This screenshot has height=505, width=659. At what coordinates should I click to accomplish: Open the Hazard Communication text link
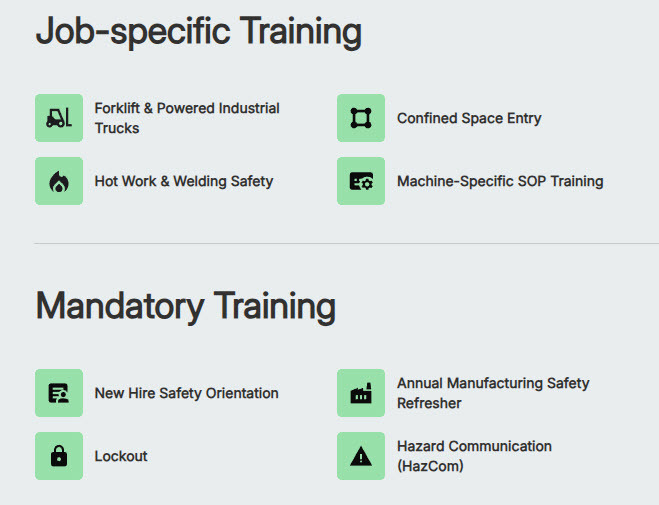474,446
